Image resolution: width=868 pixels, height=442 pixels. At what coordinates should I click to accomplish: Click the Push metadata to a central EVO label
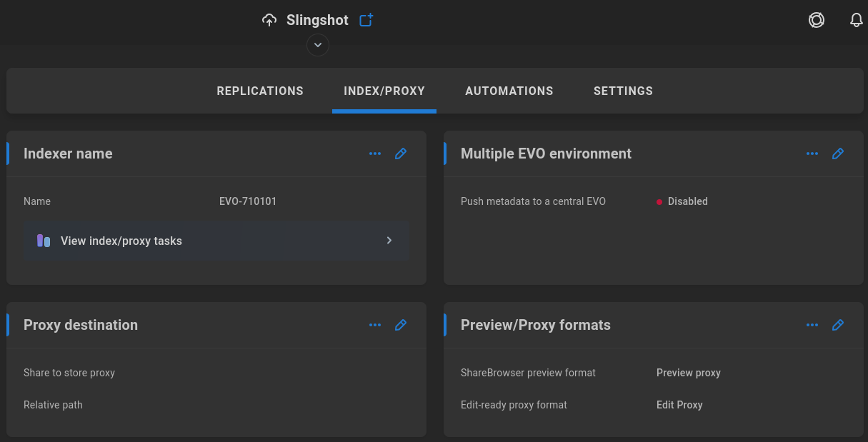click(533, 201)
